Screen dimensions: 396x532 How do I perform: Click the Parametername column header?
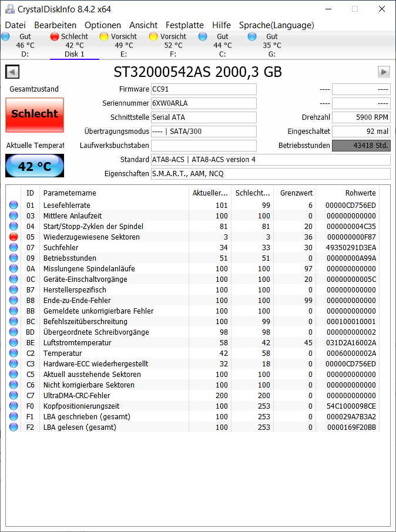(114, 193)
